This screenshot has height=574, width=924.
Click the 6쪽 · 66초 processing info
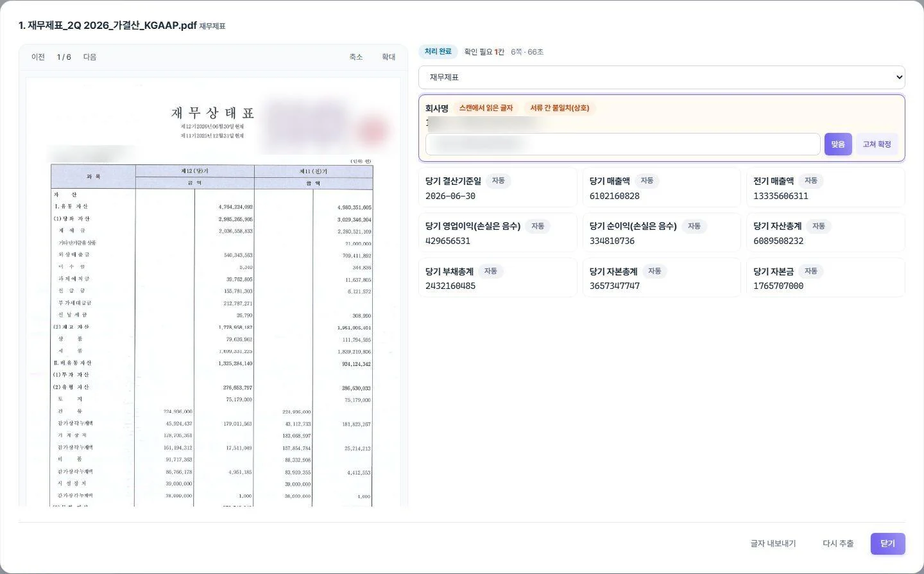[527, 52]
